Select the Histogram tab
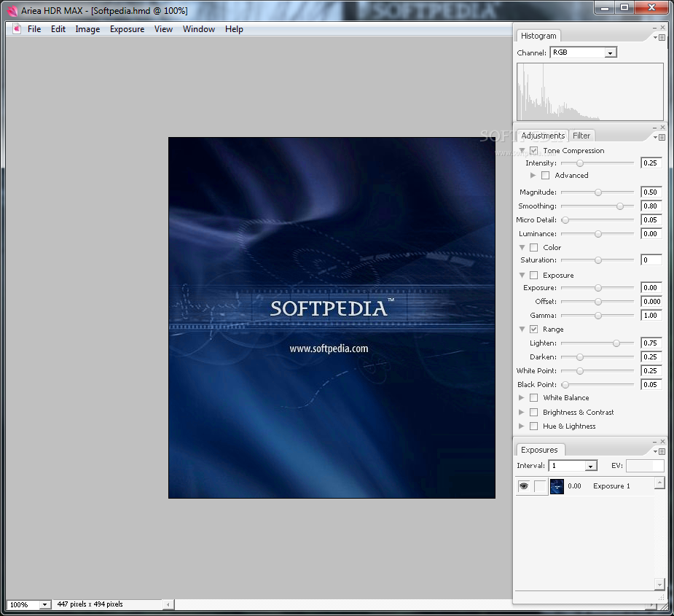The width and height of the screenshot is (674, 616). (x=538, y=36)
